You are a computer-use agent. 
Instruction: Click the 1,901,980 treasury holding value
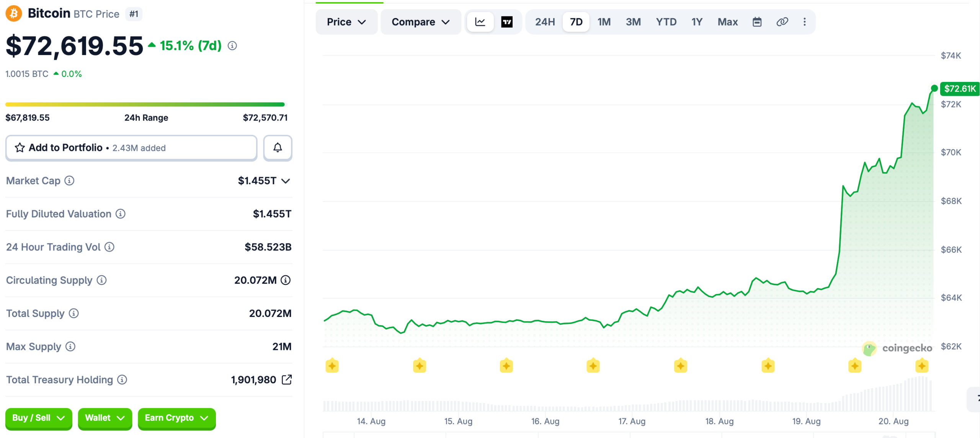[253, 380]
